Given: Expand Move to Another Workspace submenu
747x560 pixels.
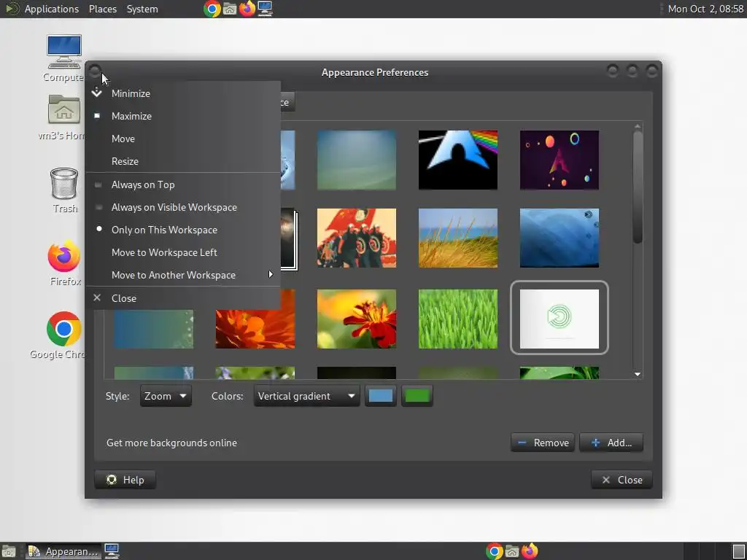Looking at the screenshot, I should (183, 275).
